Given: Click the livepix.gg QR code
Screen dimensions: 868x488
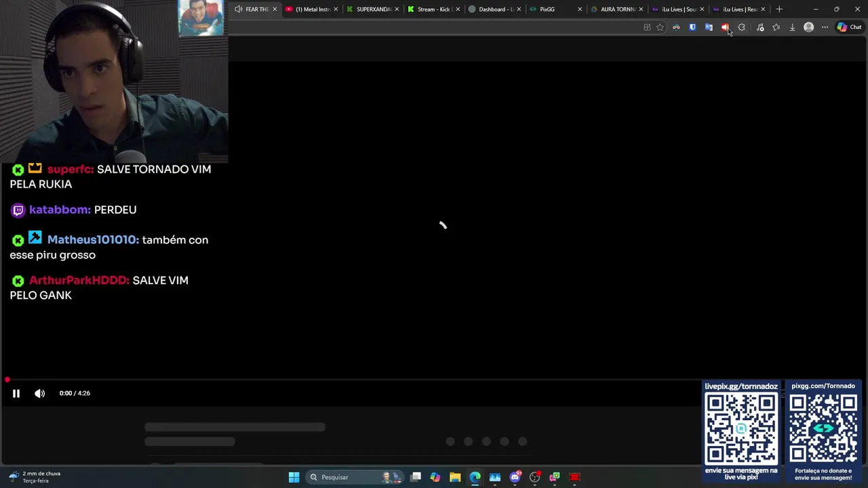Looking at the screenshot, I should 741,429.
